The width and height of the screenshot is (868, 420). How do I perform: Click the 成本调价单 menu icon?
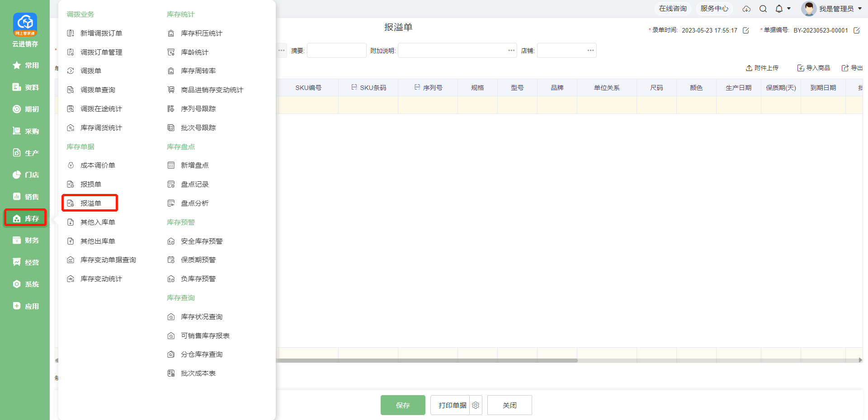[x=71, y=165]
